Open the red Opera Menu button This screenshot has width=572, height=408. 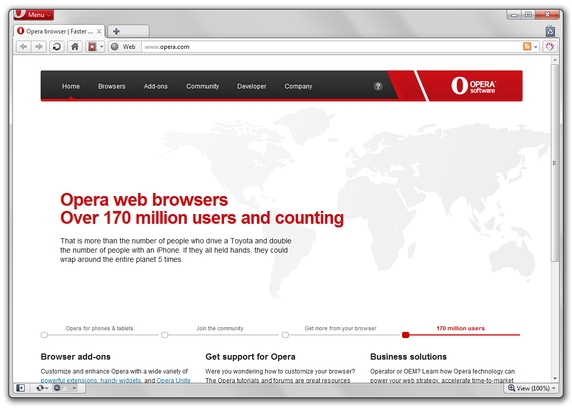point(34,15)
